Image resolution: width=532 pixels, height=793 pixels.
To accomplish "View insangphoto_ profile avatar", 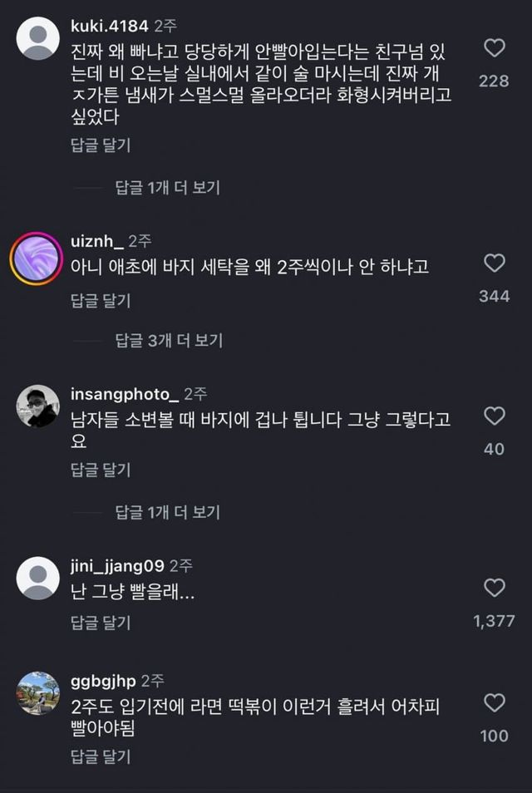I will click(38, 407).
